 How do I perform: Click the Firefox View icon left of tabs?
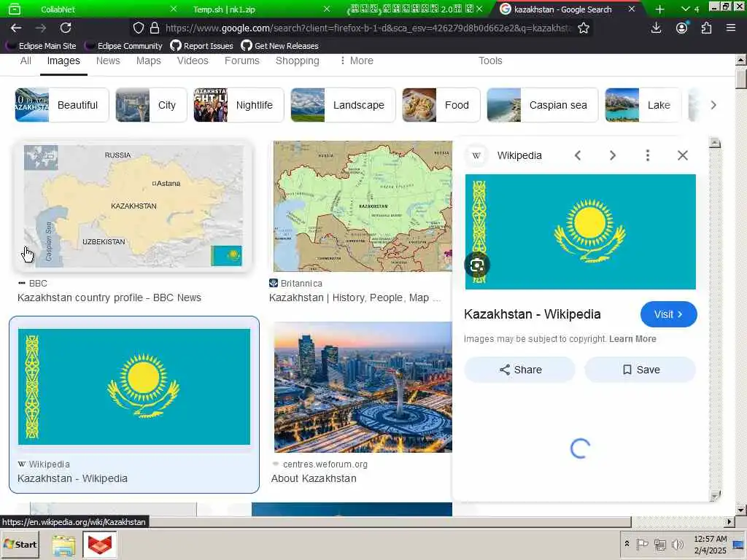point(15,9)
